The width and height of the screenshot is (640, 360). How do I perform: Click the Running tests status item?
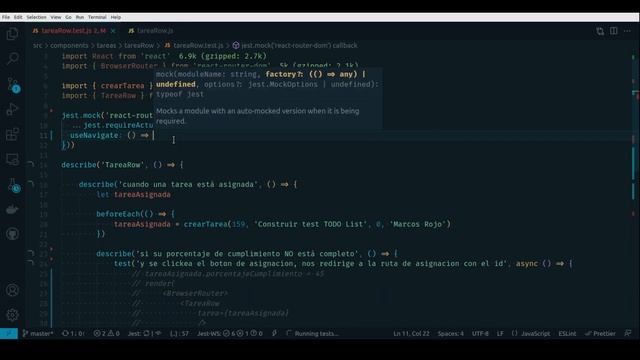tap(313, 333)
